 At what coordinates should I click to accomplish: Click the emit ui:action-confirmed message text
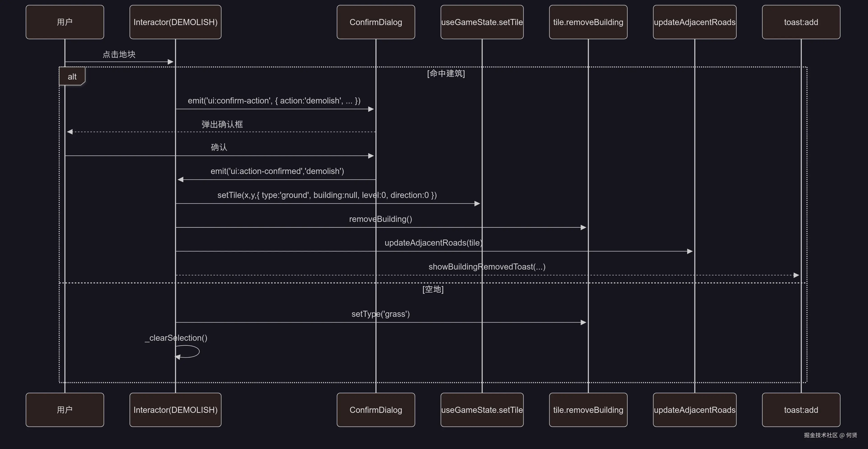pos(277,171)
